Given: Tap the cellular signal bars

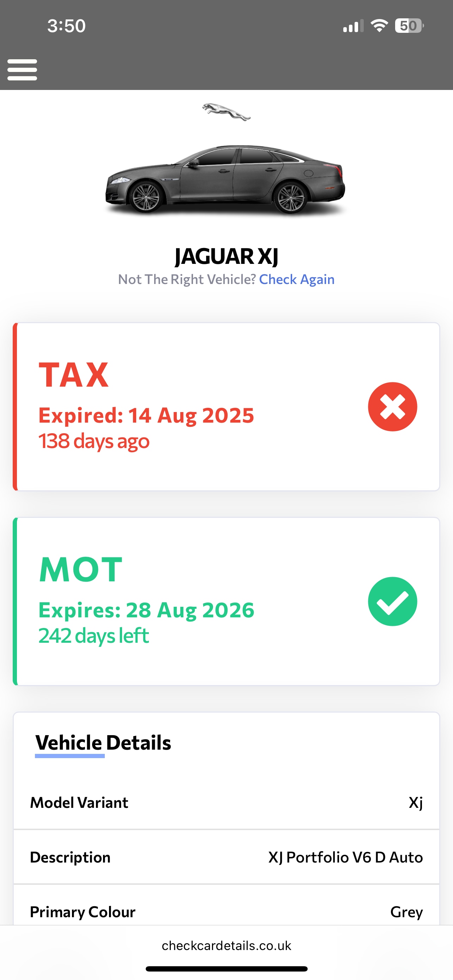Looking at the screenshot, I should (x=353, y=26).
